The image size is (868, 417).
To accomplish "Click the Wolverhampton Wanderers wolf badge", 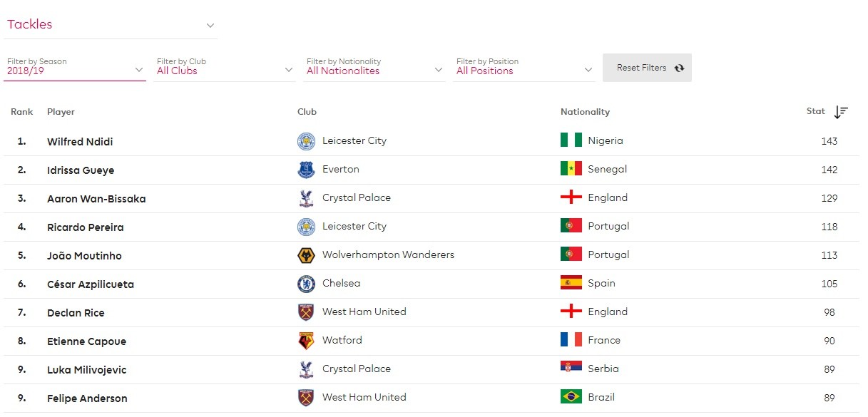I will click(306, 255).
